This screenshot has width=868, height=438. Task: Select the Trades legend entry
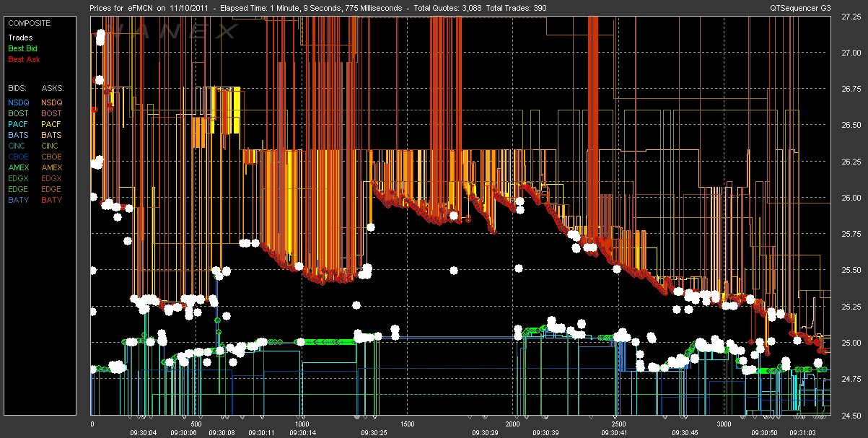20,38
